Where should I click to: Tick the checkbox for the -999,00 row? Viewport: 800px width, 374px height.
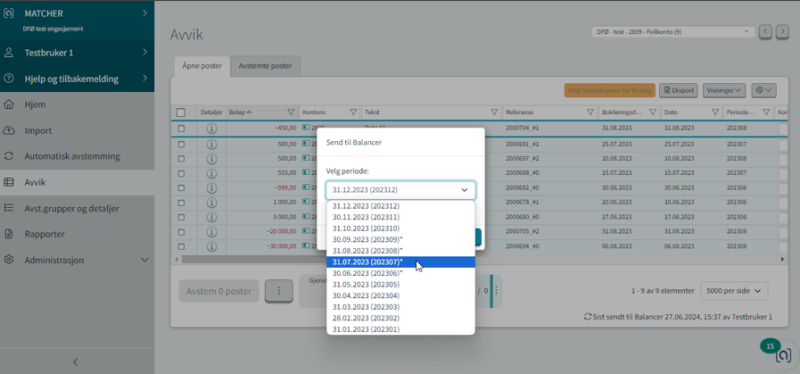pos(181,188)
